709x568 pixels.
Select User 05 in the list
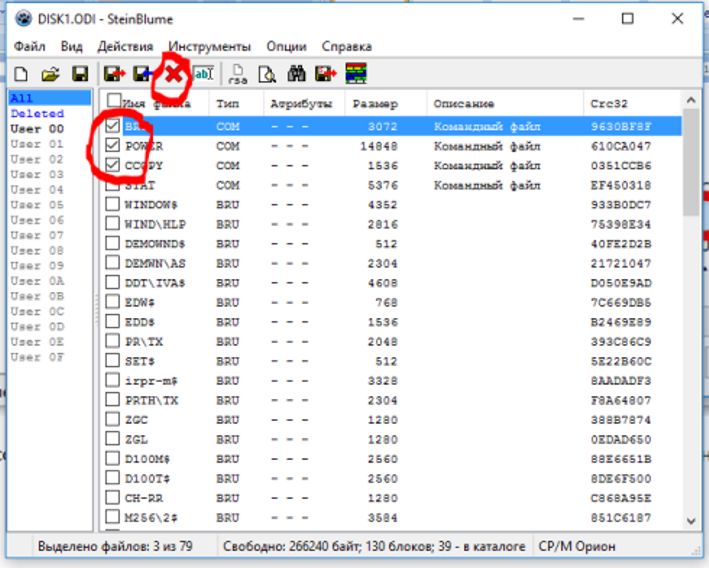click(x=38, y=205)
